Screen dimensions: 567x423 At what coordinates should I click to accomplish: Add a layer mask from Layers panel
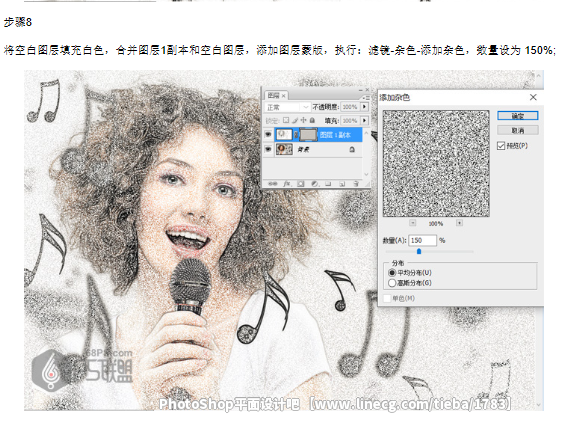pos(300,184)
